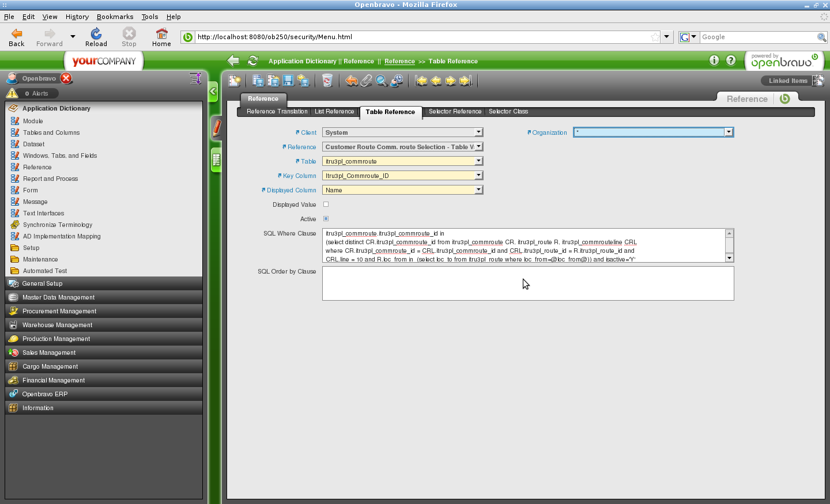Click the Undo changes arrow icon

point(352,81)
